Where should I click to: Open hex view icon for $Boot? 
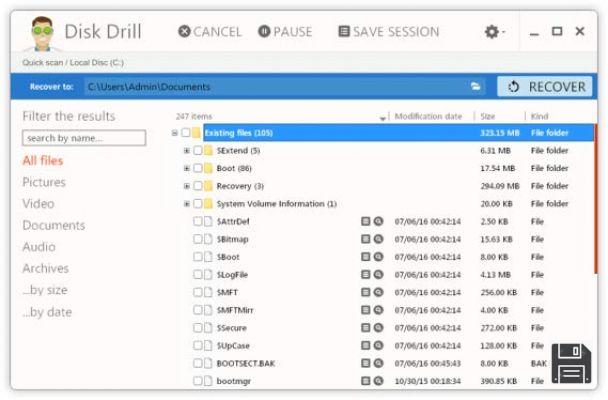365,257
